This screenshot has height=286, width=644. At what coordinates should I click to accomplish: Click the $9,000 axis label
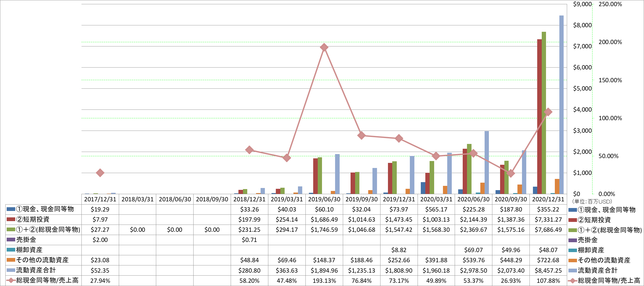582,4
